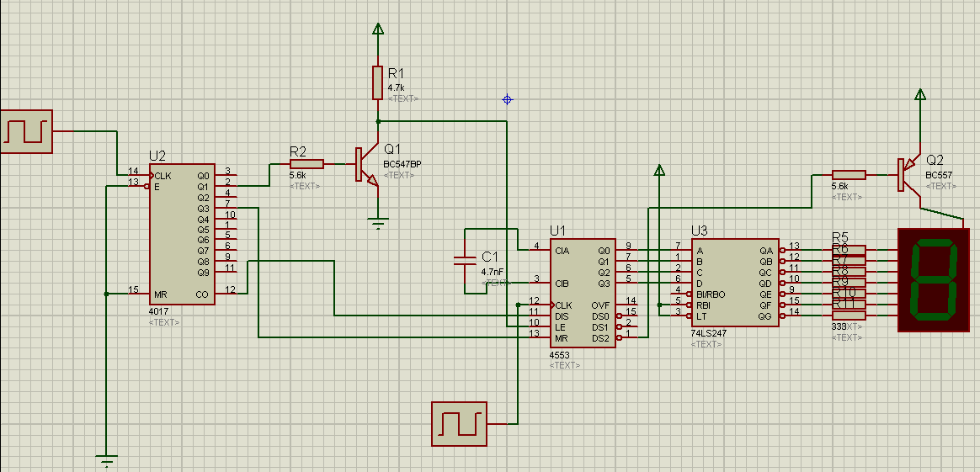980x472 pixels.
Task: Click the U1 4553 counter IC body
Action: point(583,293)
